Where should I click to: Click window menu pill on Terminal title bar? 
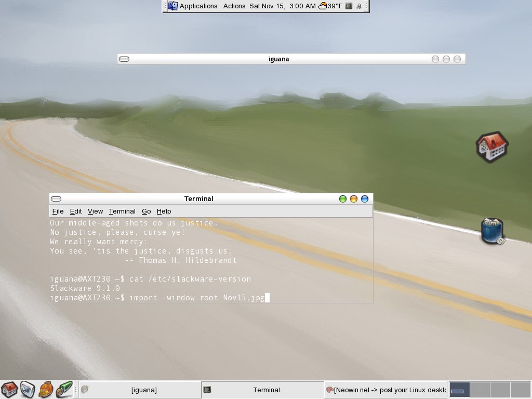point(56,199)
